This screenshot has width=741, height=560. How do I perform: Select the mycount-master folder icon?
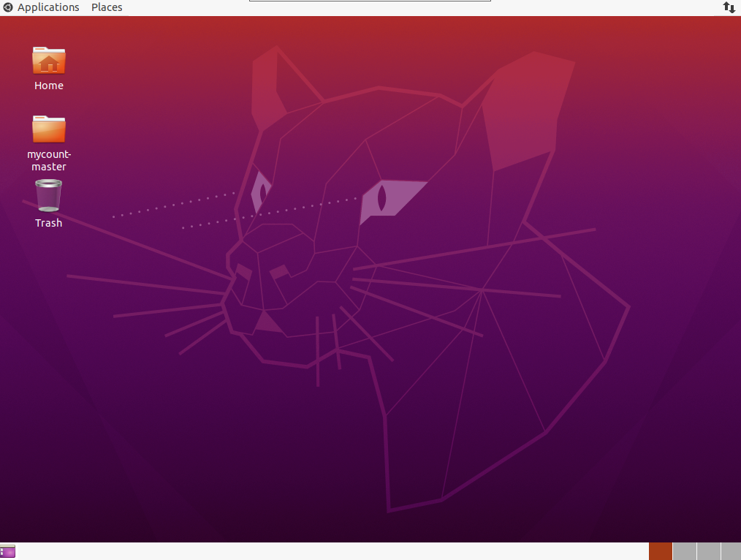(49, 129)
